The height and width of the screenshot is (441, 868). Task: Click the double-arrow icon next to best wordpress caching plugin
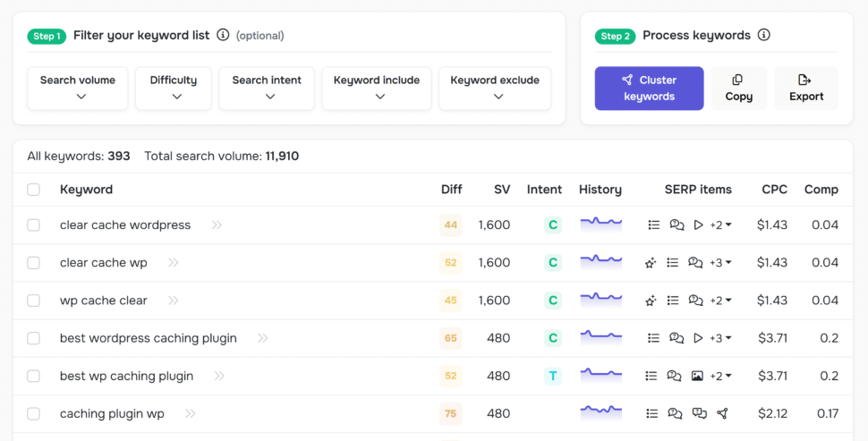coord(262,338)
